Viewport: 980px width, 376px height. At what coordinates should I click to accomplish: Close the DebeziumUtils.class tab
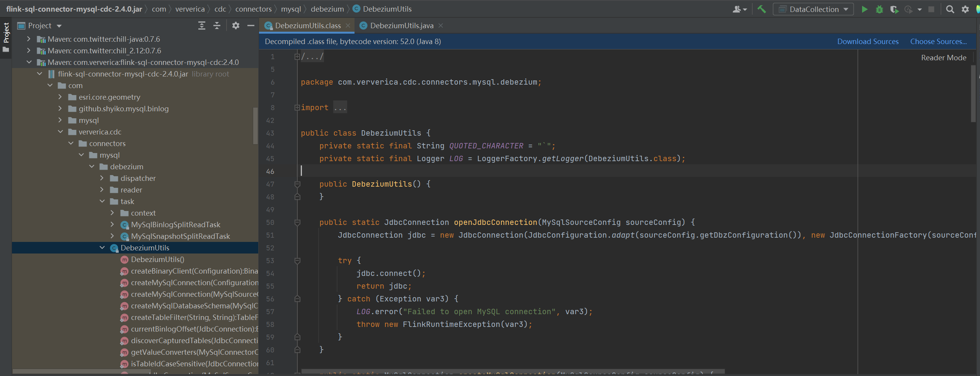(x=348, y=26)
